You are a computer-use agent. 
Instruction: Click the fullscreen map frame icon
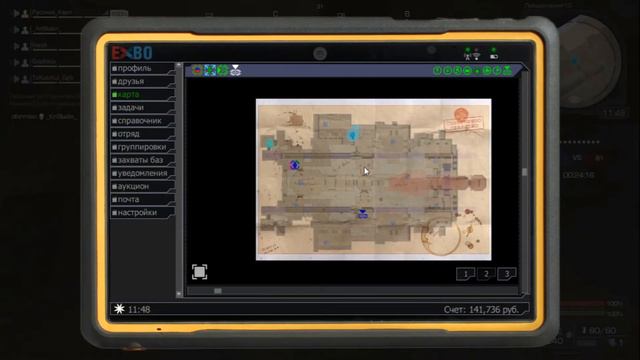pyautogui.click(x=200, y=272)
